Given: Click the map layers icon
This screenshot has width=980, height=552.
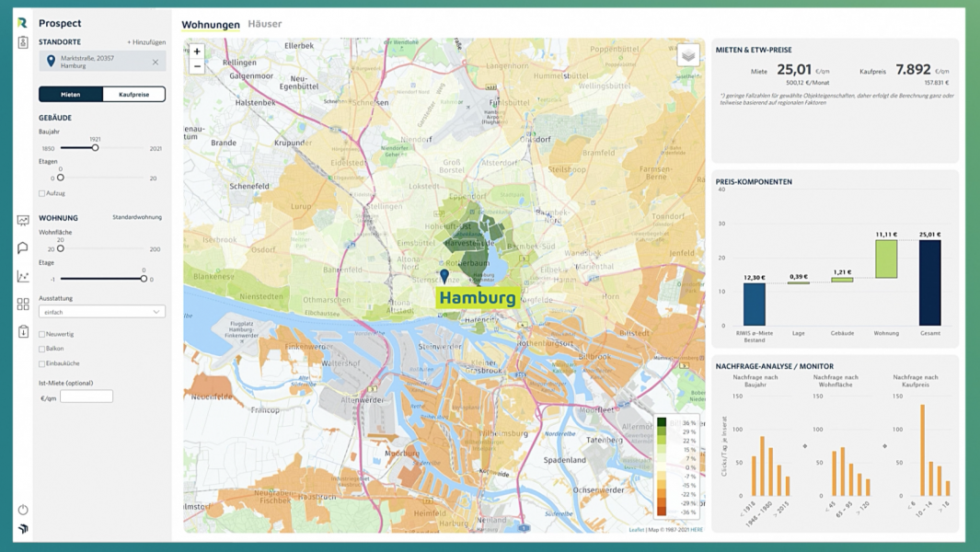Looking at the screenshot, I should click(687, 55).
